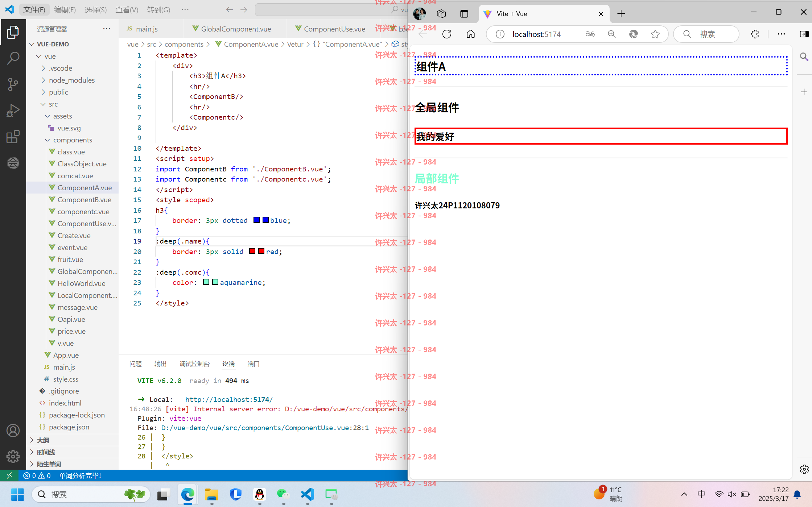This screenshot has height=507, width=812.
Task: Open the 查看(V) menu
Action: pos(127,10)
